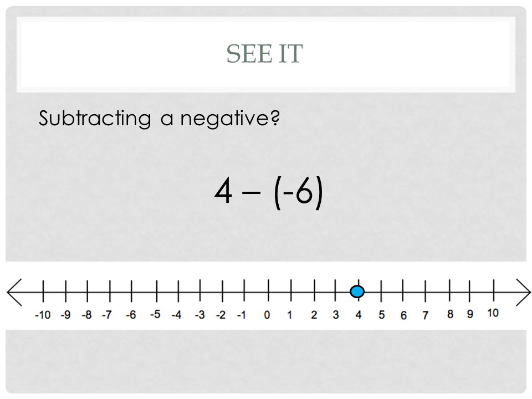
Task: Click the number 2 label on number line
Action: click(314, 315)
